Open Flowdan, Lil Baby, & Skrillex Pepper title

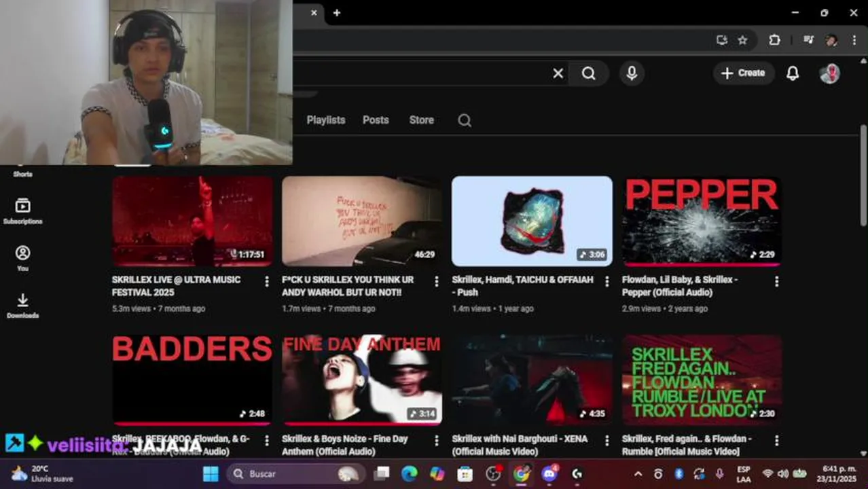[680, 286]
